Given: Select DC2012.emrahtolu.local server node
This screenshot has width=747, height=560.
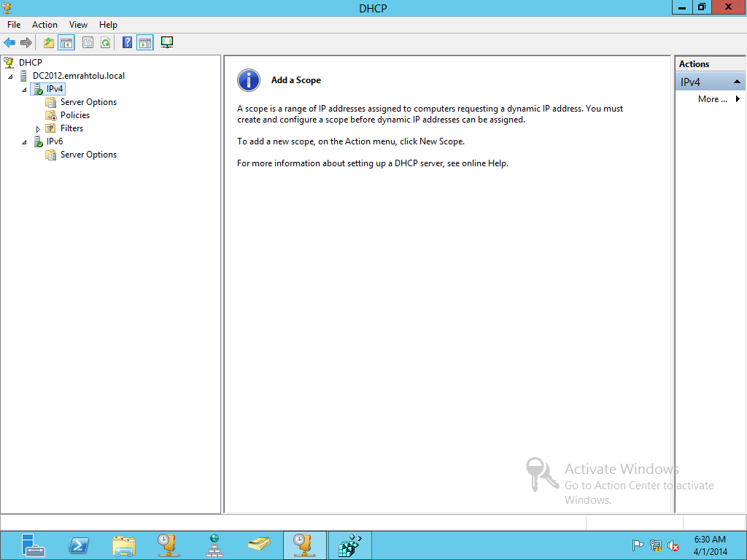Looking at the screenshot, I should (79, 76).
